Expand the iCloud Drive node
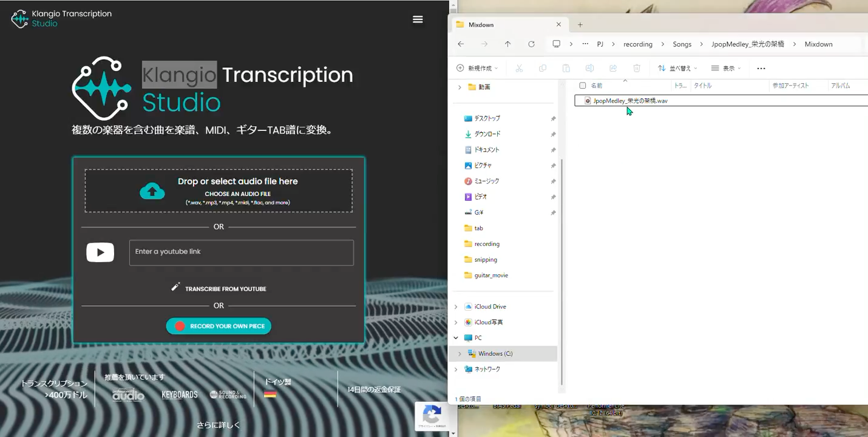Image resolution: width=868 pixels, height=437 pixels. (x=456, y=307)
